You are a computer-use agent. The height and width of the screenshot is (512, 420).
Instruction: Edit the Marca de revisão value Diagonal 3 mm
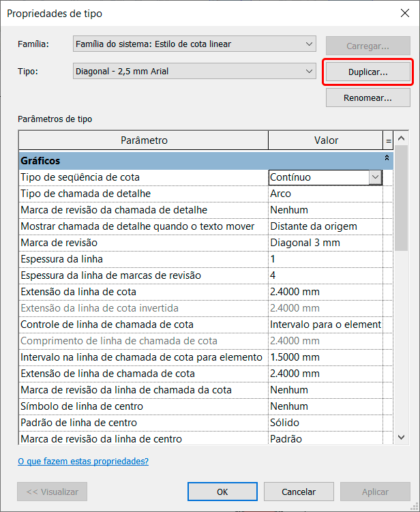[325, 243]
